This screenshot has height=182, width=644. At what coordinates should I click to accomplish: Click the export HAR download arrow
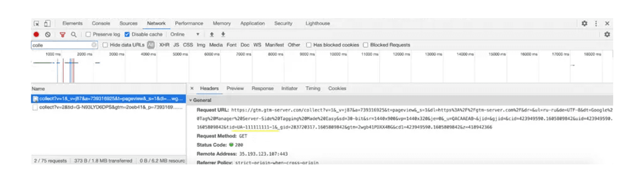(x=223, y=34)
